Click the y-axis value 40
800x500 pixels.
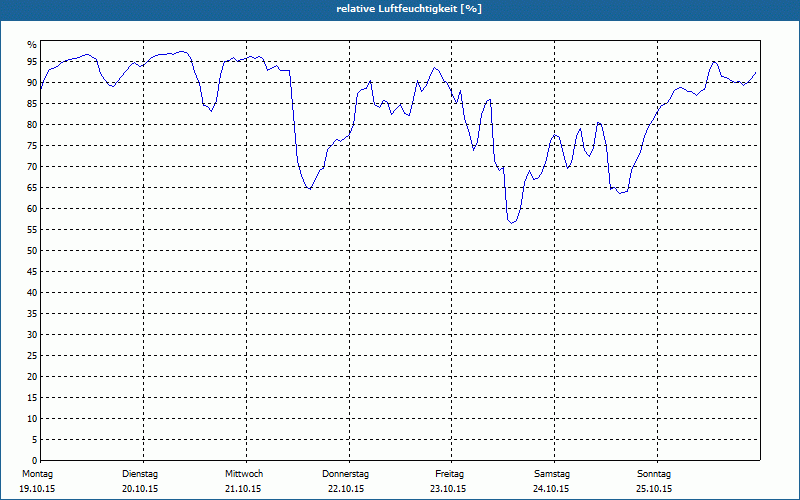32,292
